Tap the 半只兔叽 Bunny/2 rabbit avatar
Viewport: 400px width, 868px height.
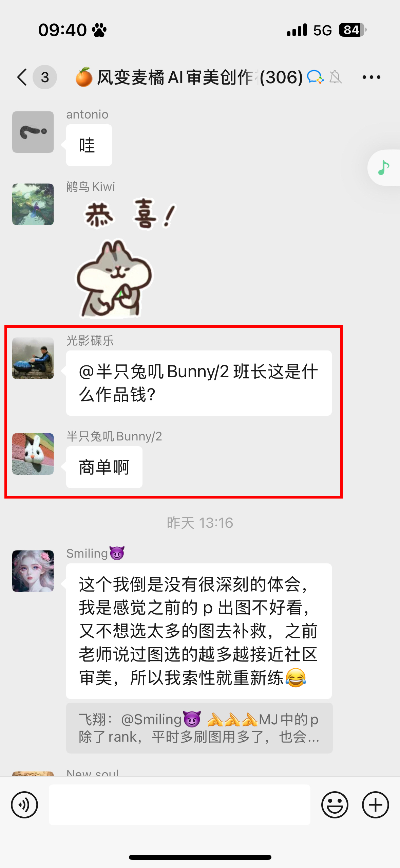tap(33, 454)
